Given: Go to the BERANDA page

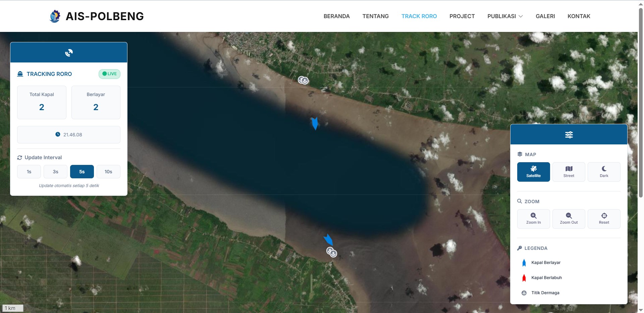Looking at the screenshot, I should coord(336,16).
